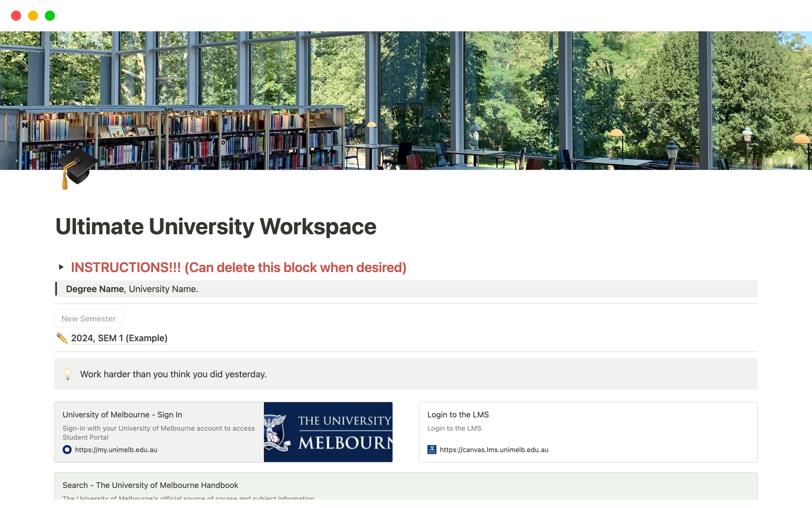
Task: Click the Ultimate University Workspace title
Action: (x=216, y=226)
